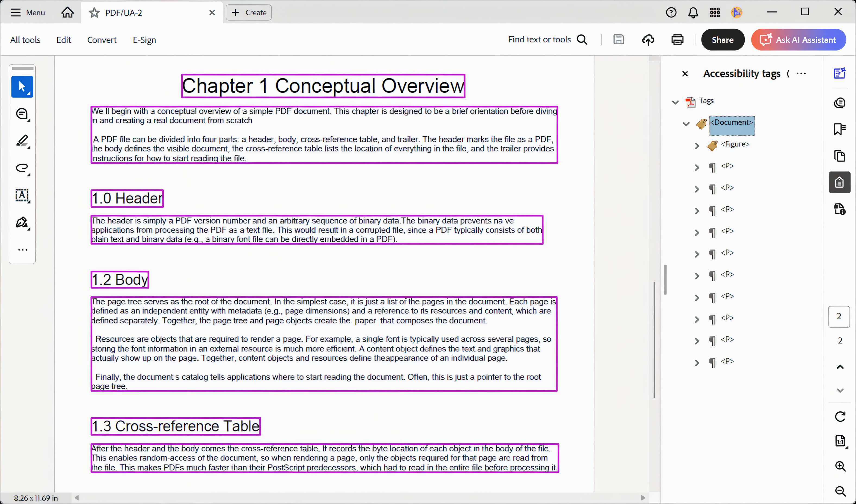Open the E-Sign menu

click(144, 40)
